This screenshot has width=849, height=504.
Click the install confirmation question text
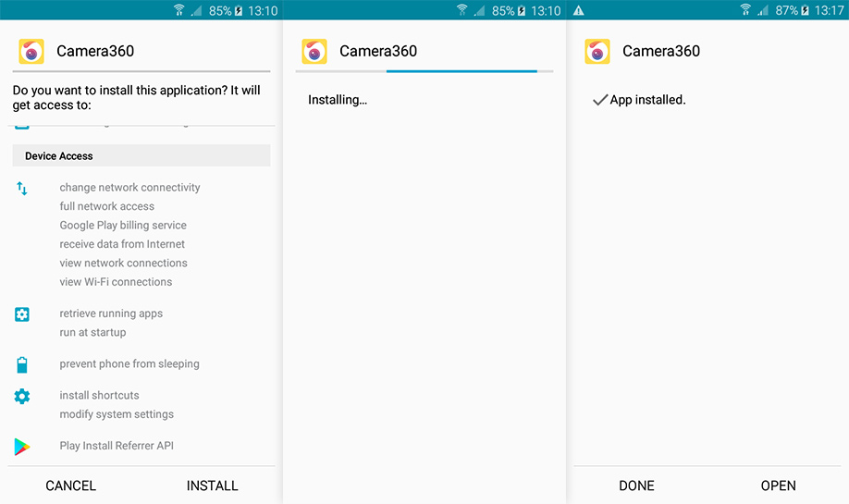pos(137,97)
